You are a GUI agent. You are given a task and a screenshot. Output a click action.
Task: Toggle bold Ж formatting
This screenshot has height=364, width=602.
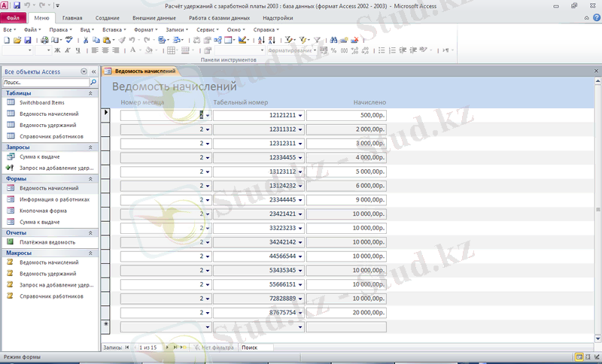coord(56,50)
